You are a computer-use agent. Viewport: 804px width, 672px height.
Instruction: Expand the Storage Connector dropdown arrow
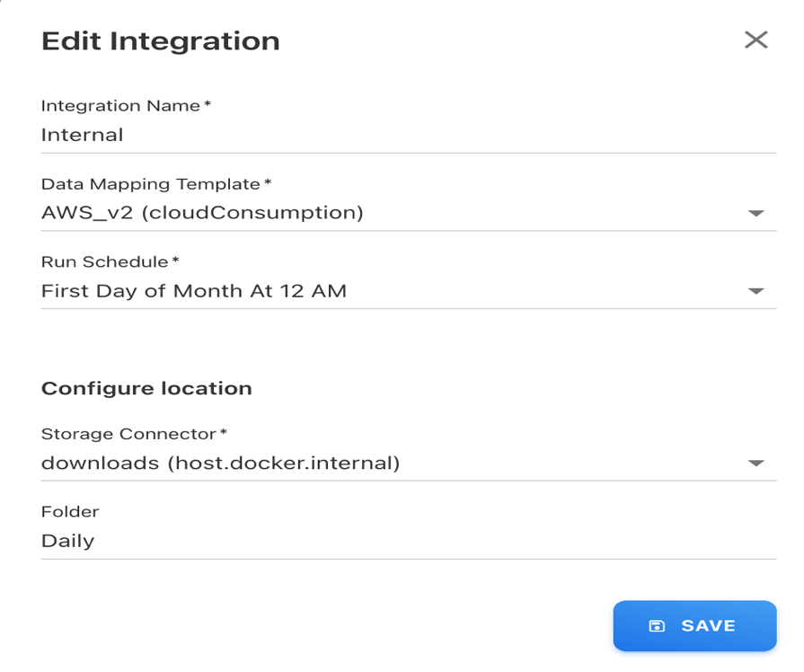[755, 464]
